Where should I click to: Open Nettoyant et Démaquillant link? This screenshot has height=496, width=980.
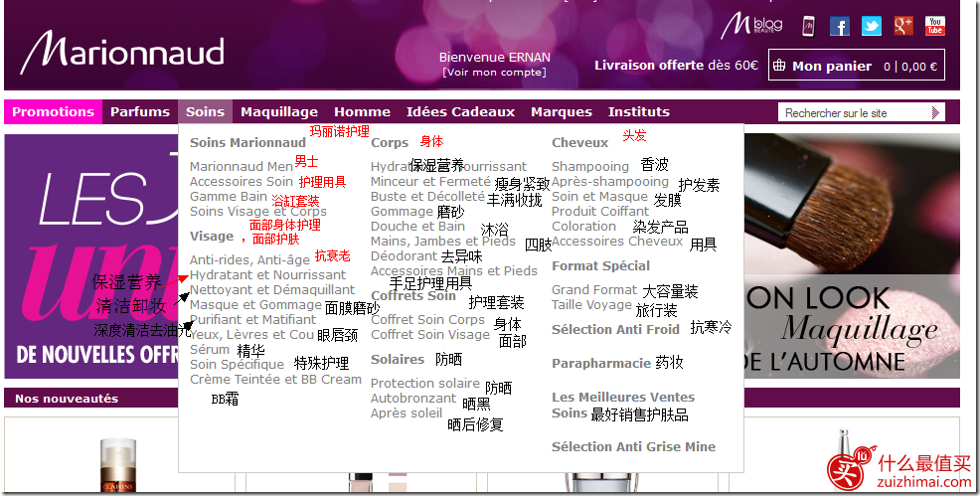pyautogui.click(x=272, y=290)
